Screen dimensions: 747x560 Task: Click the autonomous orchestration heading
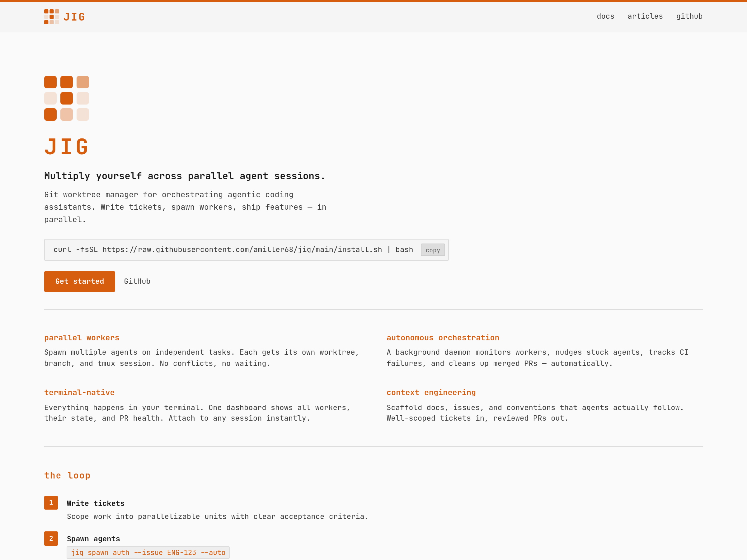442,338
